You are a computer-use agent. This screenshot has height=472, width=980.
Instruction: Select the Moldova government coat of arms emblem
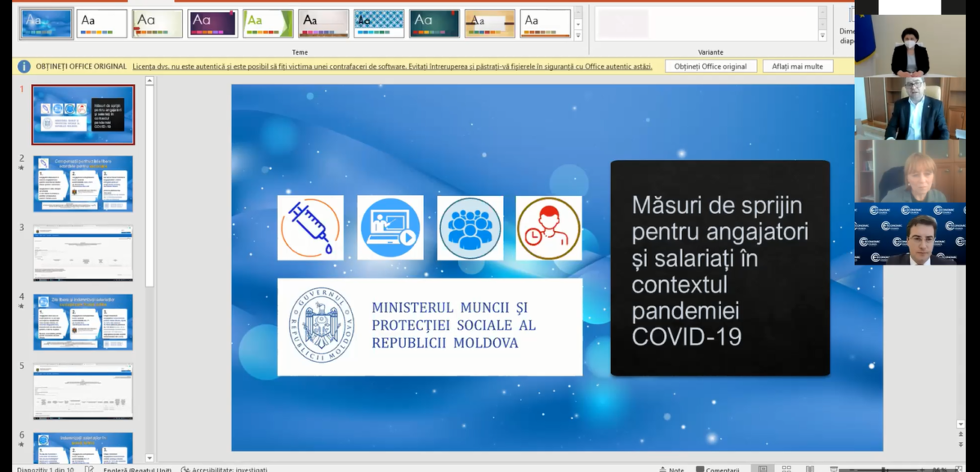click(322, 325)
